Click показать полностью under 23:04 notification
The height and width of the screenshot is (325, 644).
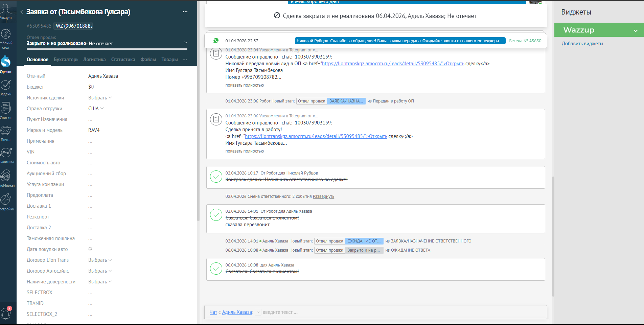click(245, 85)
